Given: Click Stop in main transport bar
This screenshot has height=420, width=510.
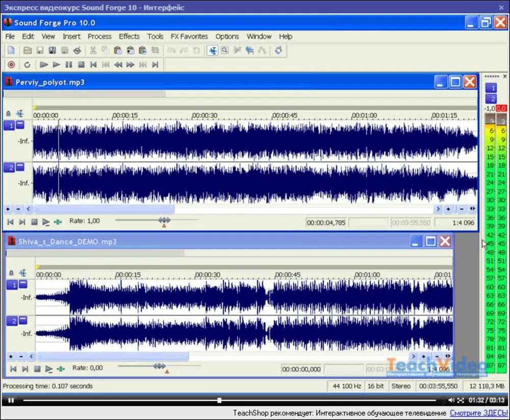Looking at the screenshot, I should tap(81, 64).
